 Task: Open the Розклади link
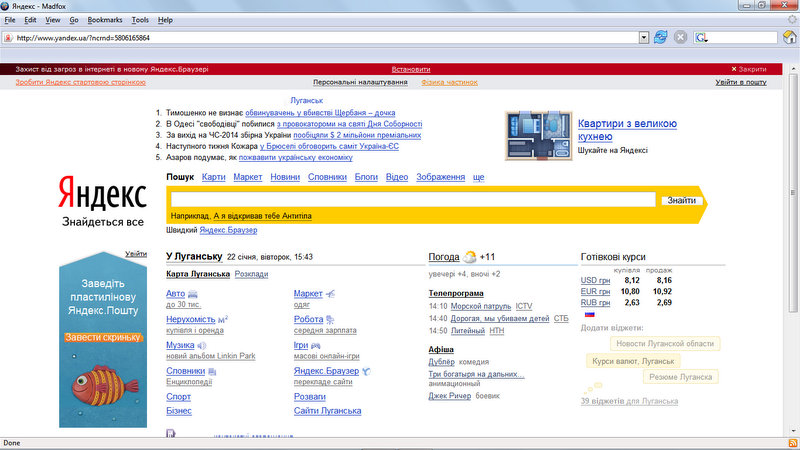[252, 274]
